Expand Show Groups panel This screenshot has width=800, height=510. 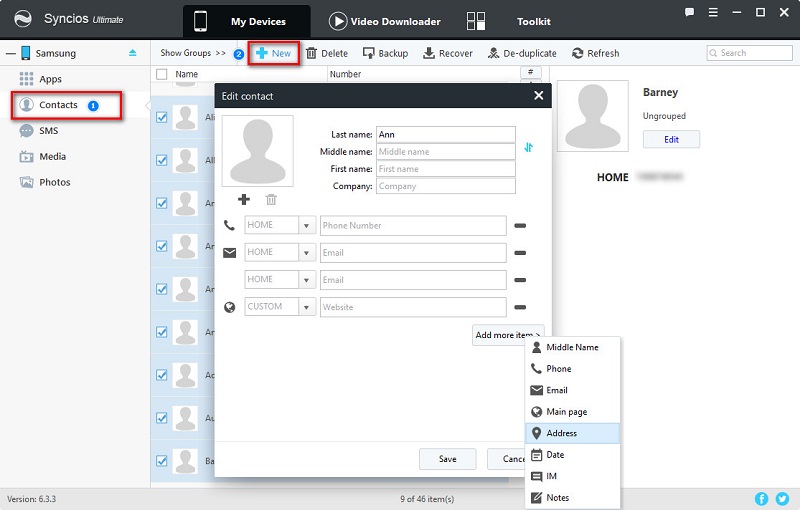(193, 53)
